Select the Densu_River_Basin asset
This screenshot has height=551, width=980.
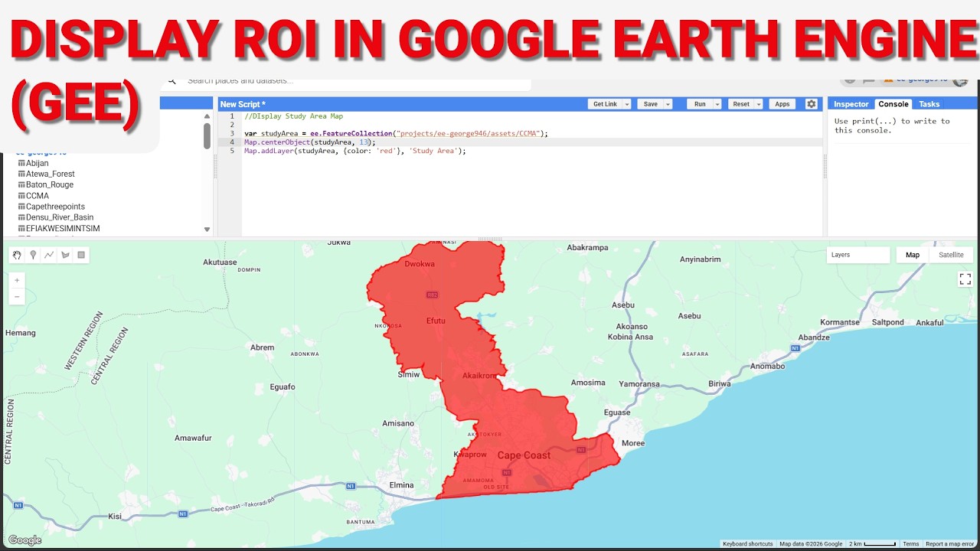(60, 217)
